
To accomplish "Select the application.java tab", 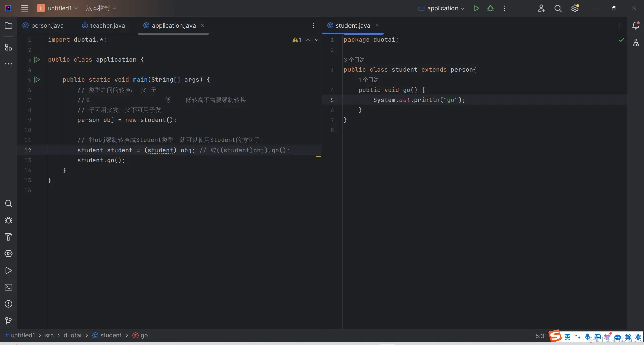I will [x=170, y=26].
